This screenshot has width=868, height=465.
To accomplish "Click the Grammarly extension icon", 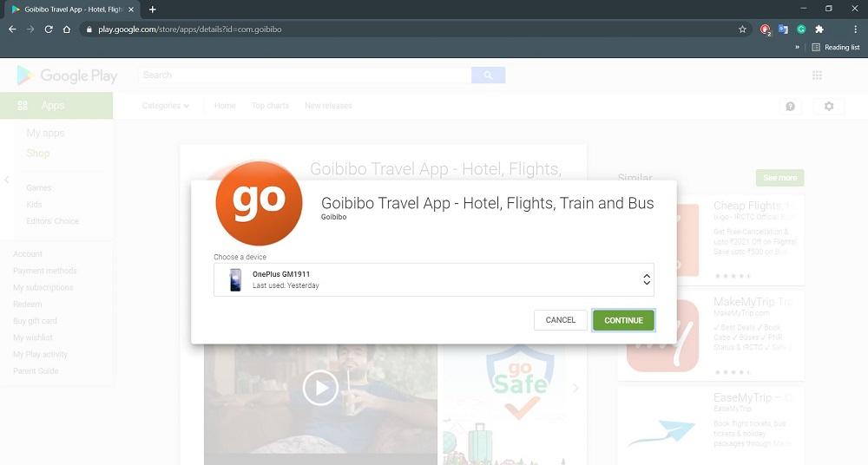I will pos(801,29).
